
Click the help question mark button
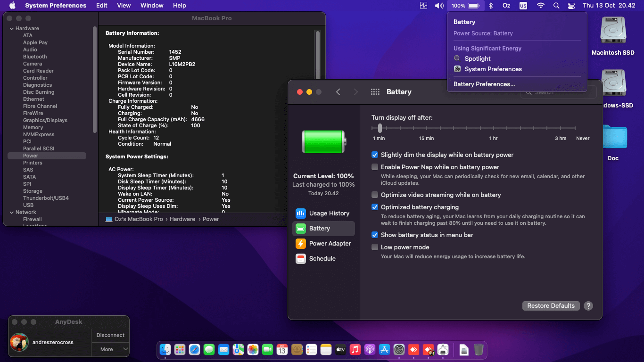click(588, 306)
